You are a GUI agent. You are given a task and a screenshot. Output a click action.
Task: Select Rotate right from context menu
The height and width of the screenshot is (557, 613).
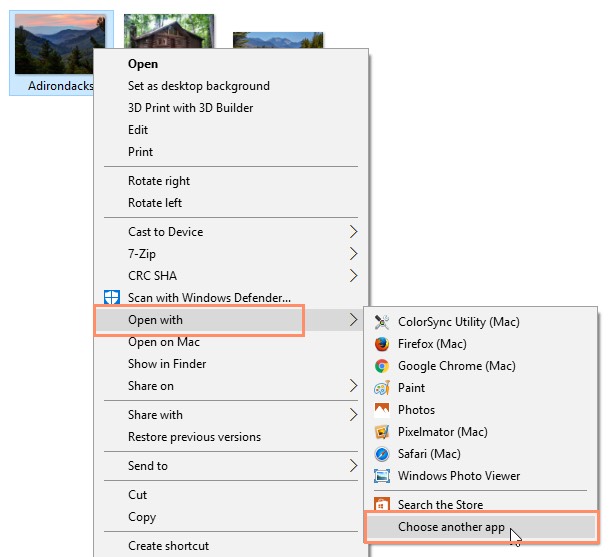pos(158,181)
